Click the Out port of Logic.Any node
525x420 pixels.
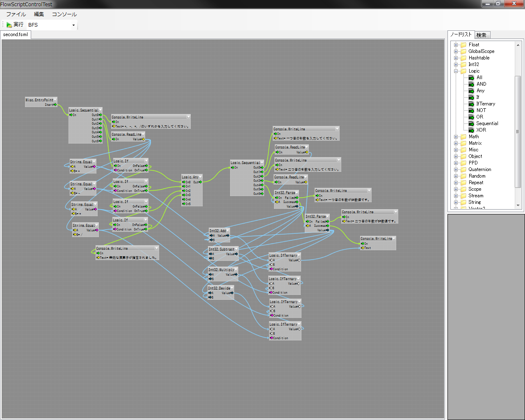coord(200,182)
